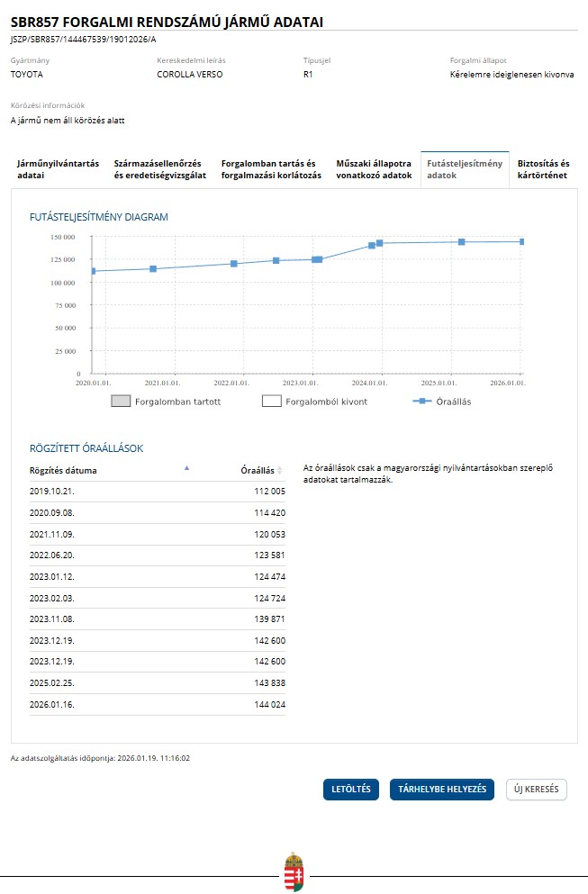The width and height of the screenshot is (588, 894).
Task: Click the TÁRHELYBE HELYEZÉS button
Action: click(441, 790)
